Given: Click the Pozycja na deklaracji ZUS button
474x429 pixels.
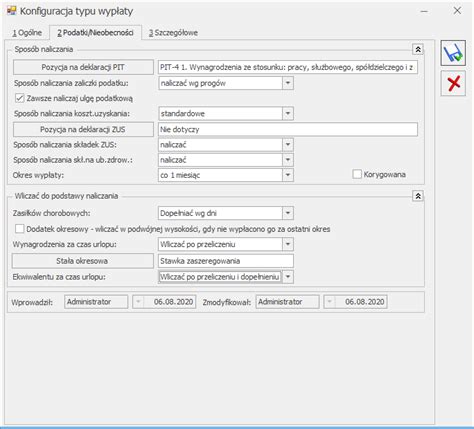Looking at the screenshot, I should 83,129.
